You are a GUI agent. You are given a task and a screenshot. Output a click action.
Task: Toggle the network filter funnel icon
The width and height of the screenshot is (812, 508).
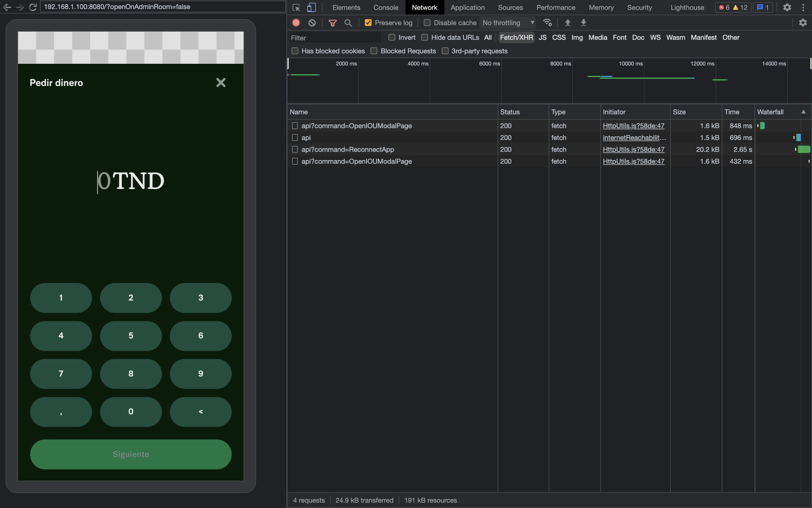tap(332, 23)
